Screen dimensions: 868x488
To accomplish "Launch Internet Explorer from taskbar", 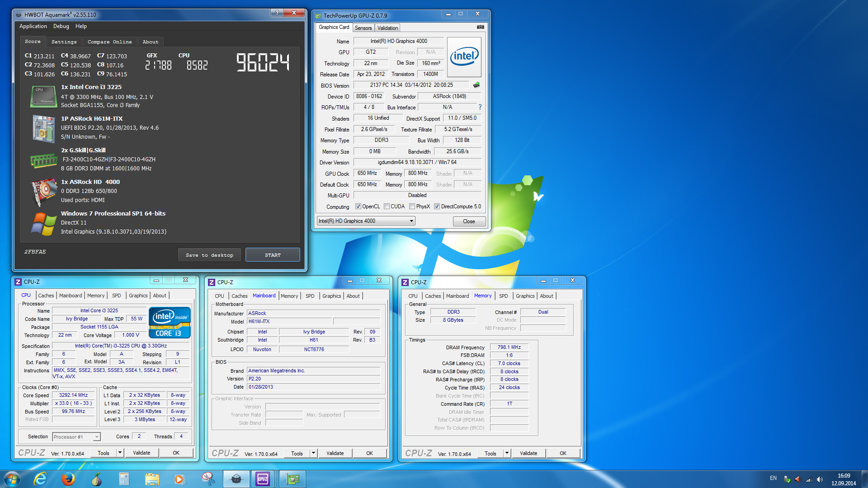I will [40, 479].
